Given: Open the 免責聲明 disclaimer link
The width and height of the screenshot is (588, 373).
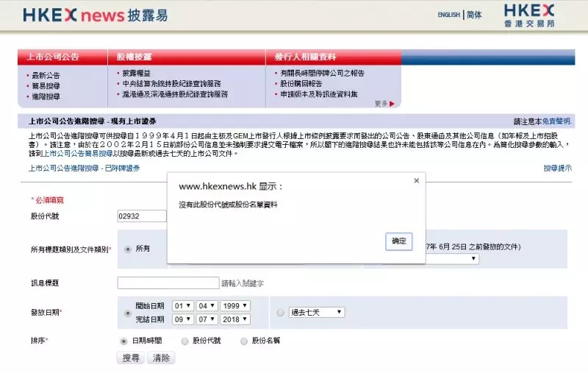Looking at the screenshot, I should [x=556, y=121].
